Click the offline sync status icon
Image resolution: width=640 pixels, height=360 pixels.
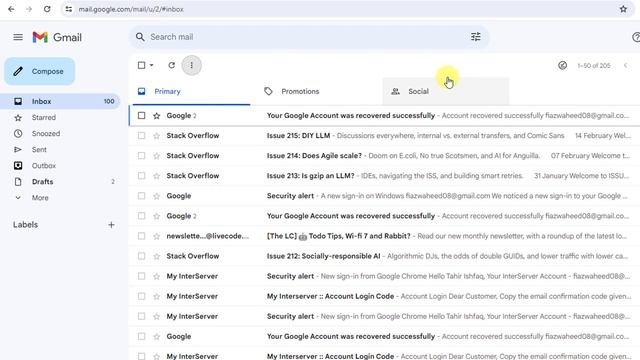tap(562, 65)
